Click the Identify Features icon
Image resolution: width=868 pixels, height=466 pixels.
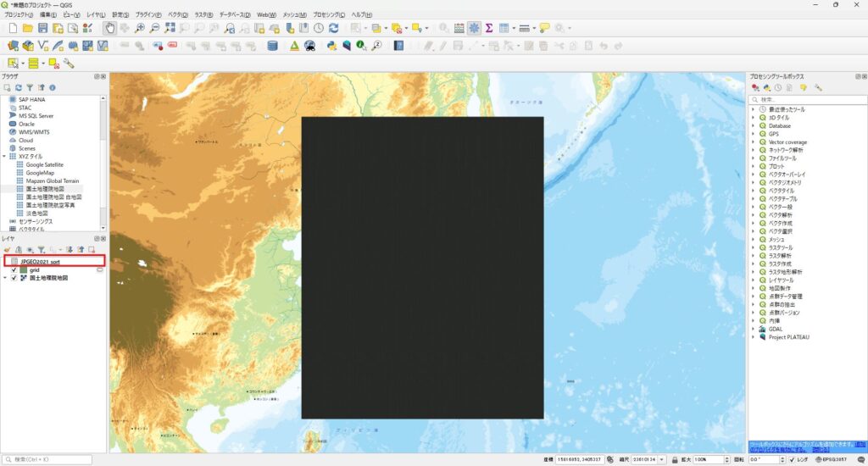tap(444, 28)
